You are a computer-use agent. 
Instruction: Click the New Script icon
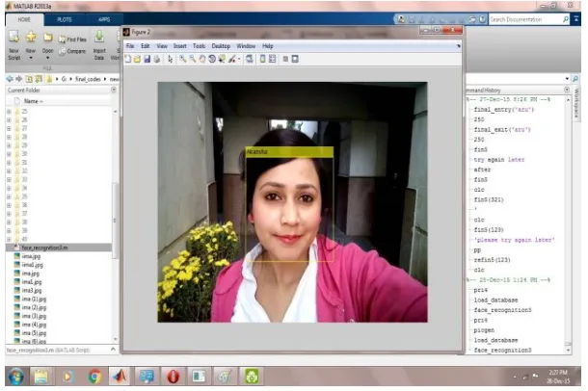click(13, 37)
